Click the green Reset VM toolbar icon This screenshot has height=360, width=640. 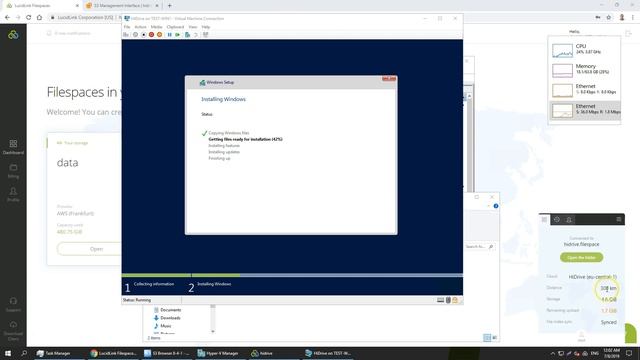pos(178,35)
